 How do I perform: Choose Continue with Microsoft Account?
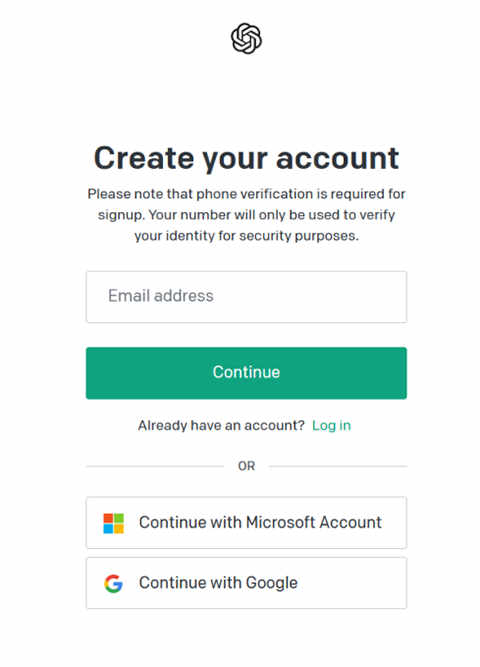click(246, 523)
